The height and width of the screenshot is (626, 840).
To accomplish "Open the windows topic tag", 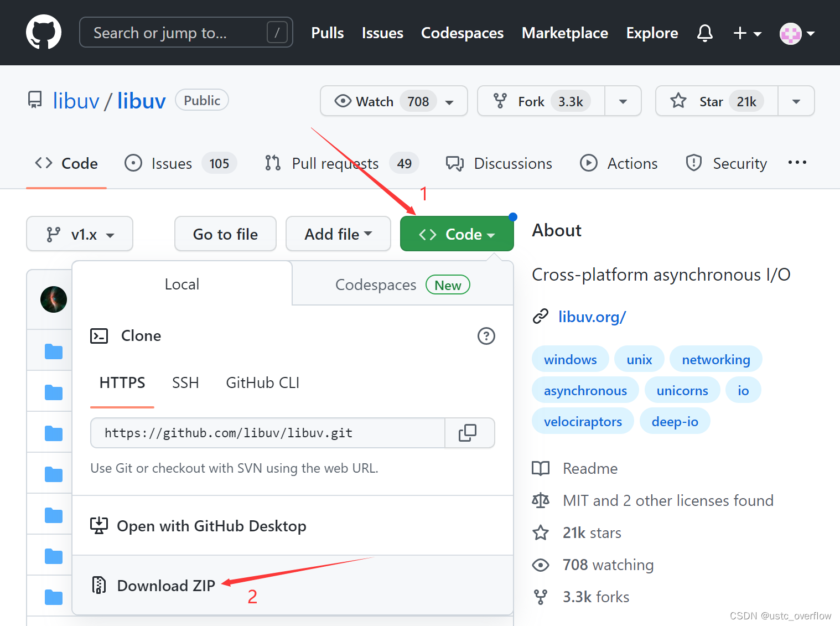I will 570,359.
